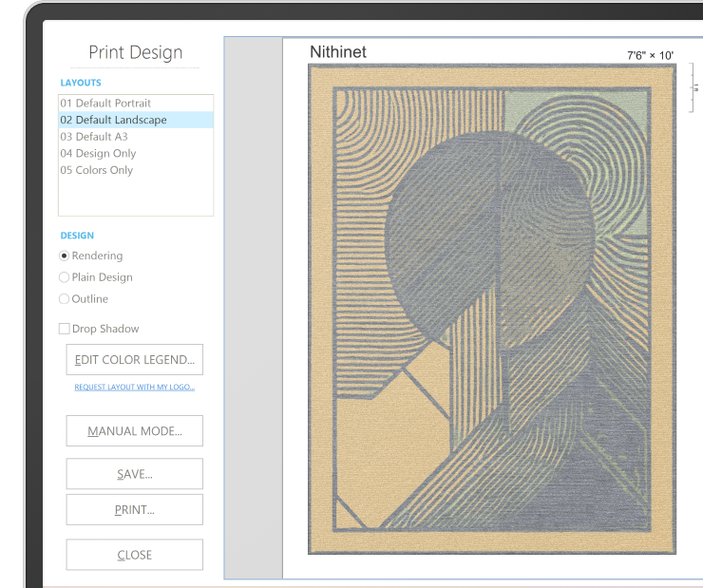Close the Print Design dialog

pyautogui.click(x=134, y=555)
